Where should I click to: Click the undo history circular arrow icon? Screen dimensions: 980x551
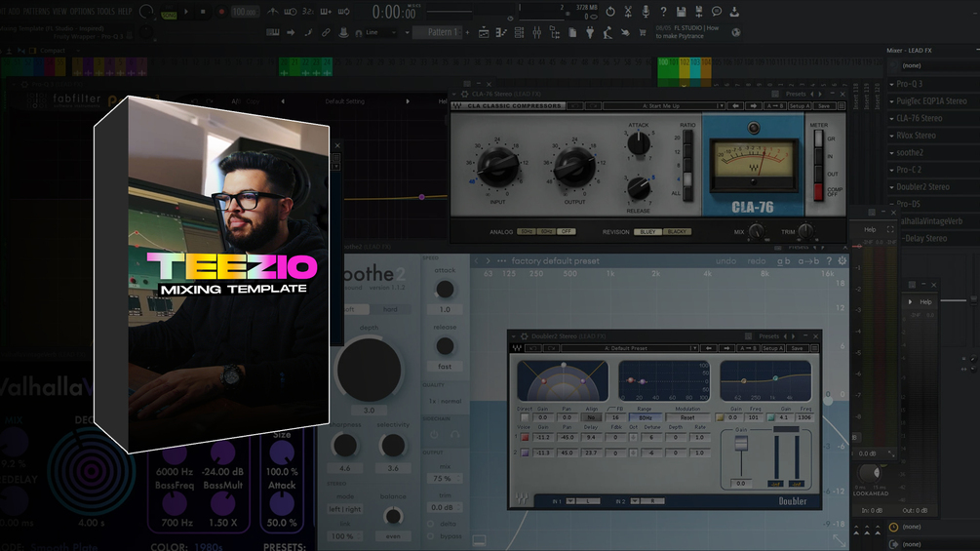(610, 12)
